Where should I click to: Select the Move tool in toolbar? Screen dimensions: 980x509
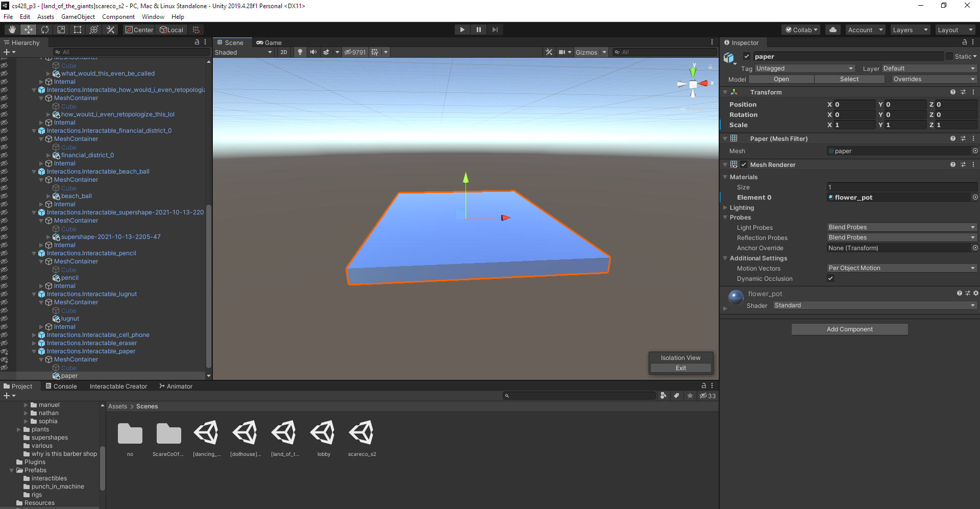pos(29,30)
